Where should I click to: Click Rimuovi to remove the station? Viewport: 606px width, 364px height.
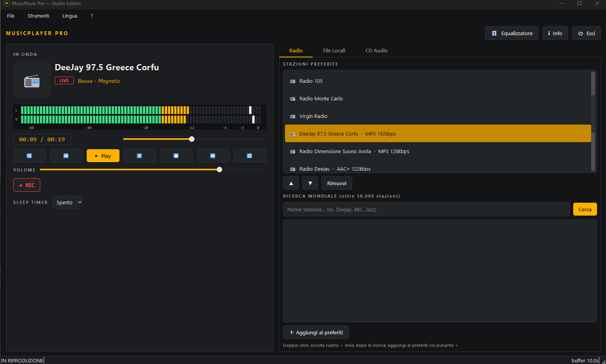[337, 183]
